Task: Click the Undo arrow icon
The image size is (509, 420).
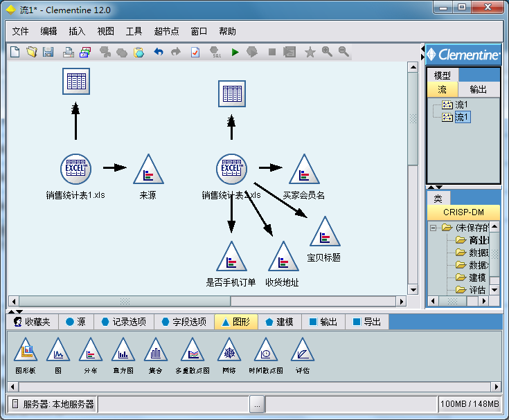Action: pos(159,52)
